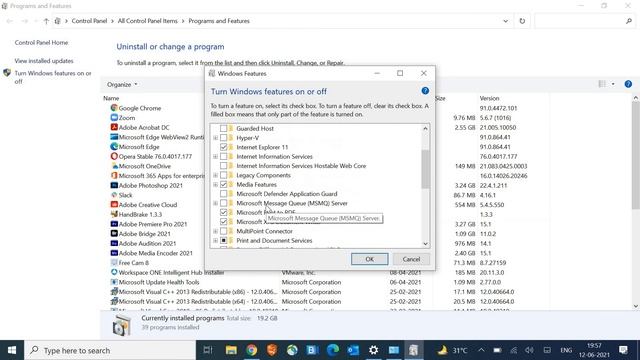Expand the Legacy Components node
This screenshot has width=640, height=360.
215,175
